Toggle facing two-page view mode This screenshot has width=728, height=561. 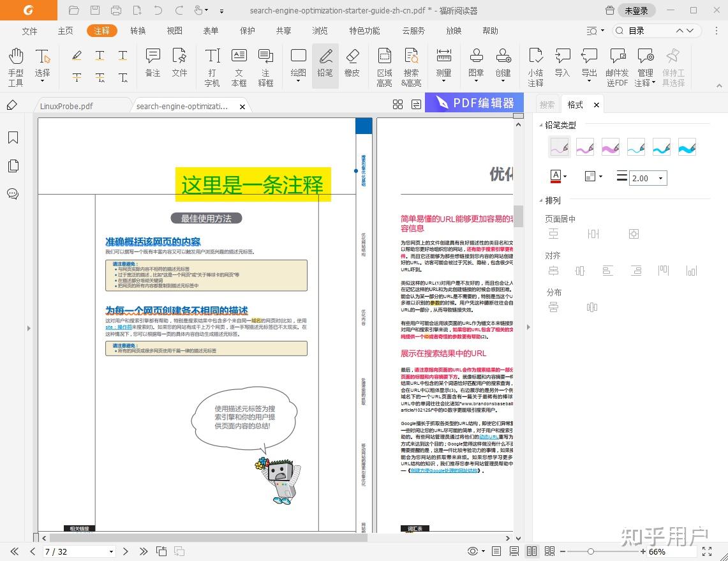tap(531, 551)
